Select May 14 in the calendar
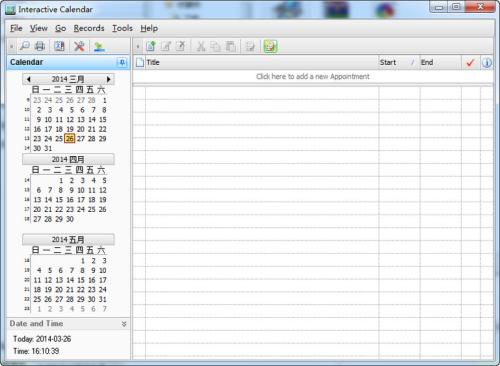The width and height of the screenshot is (500, 366). pyautogui.click(x=70, y=280)
